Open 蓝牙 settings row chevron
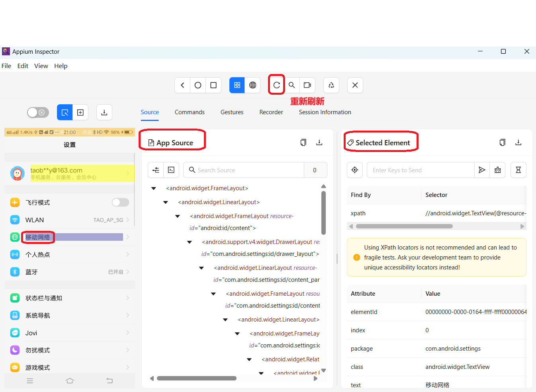 pos(128,272)
